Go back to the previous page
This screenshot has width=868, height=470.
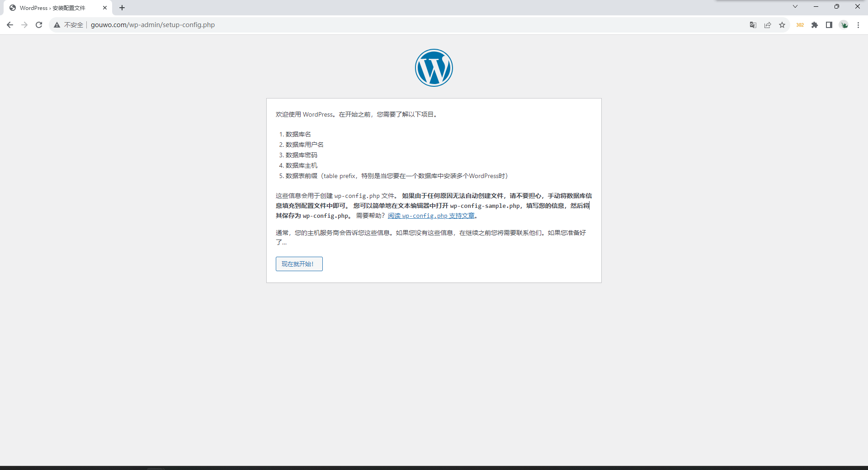point(10,25)
